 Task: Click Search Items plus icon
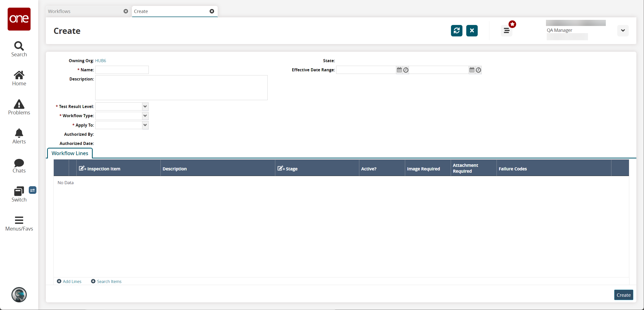coord(93,281)
